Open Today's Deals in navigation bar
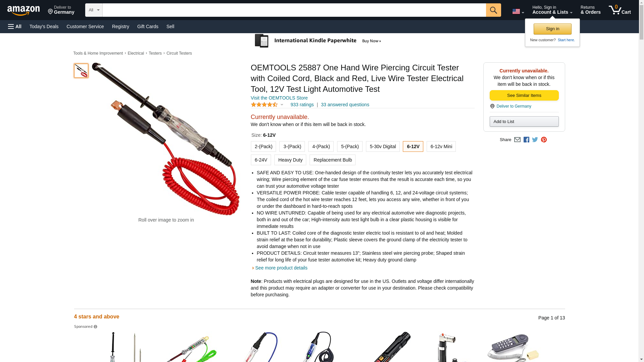 point(44,26)
